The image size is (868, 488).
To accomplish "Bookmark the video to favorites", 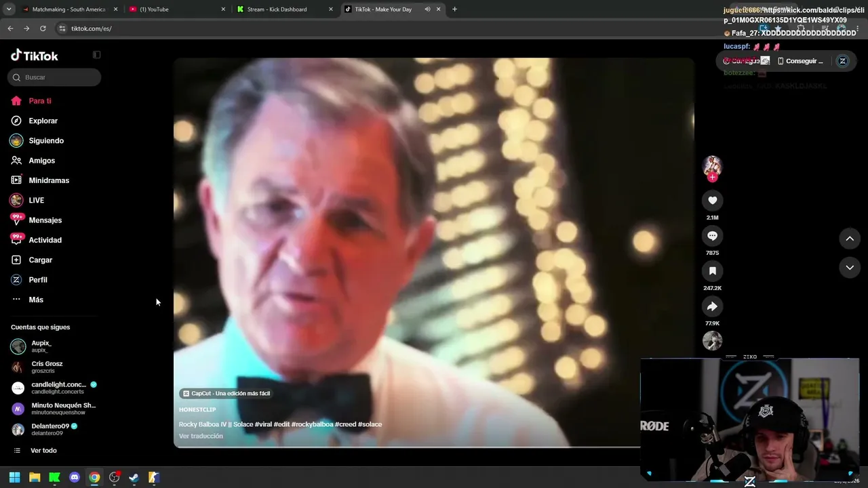I will coord(712,271).
